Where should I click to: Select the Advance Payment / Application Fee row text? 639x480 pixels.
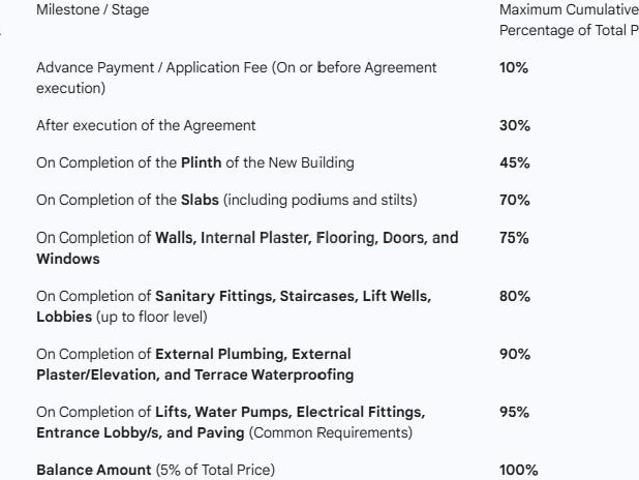(236, 68)
